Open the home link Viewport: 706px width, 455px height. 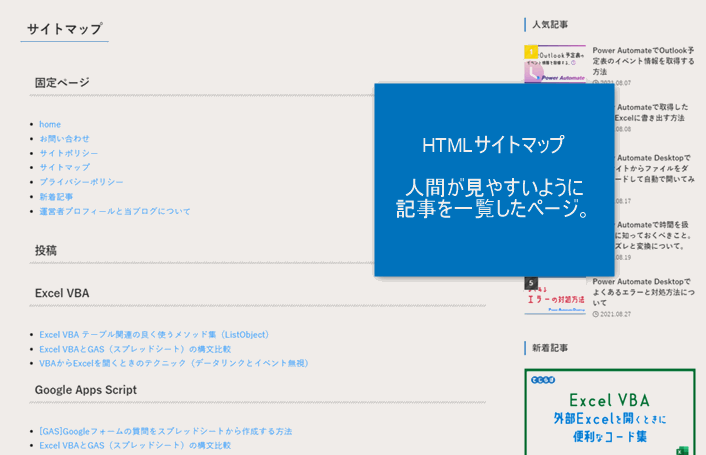pyautogui.click(x=50, y=124)
